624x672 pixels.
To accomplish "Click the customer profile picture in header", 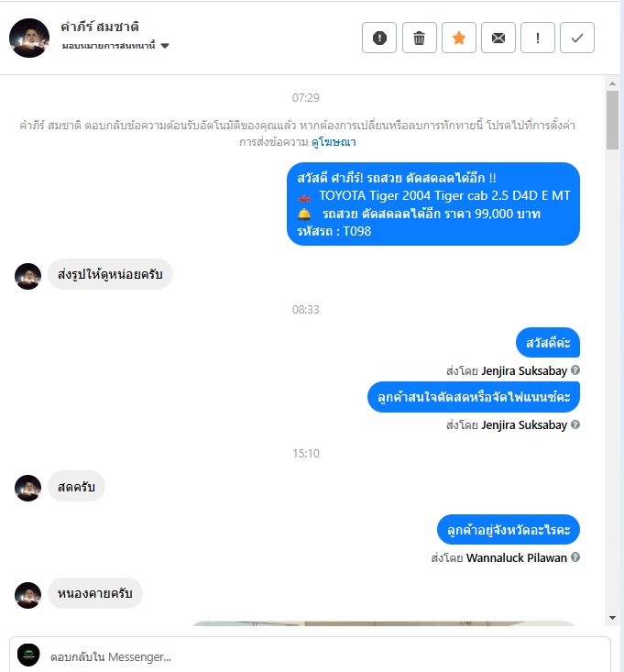I will point(29,38).
